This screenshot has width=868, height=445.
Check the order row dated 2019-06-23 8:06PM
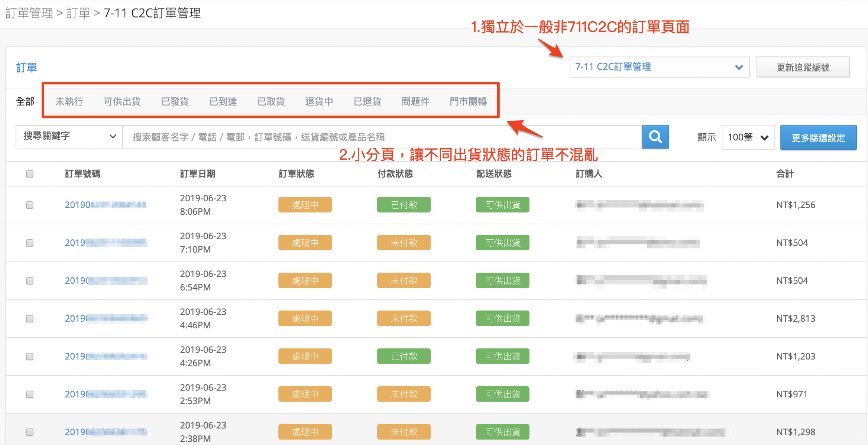pos(30,205)
